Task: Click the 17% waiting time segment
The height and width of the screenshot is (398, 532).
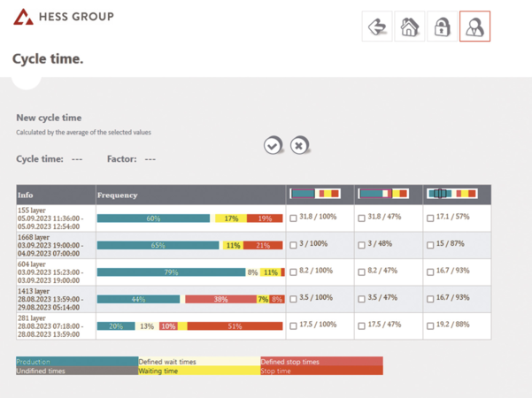Action: 231,218
